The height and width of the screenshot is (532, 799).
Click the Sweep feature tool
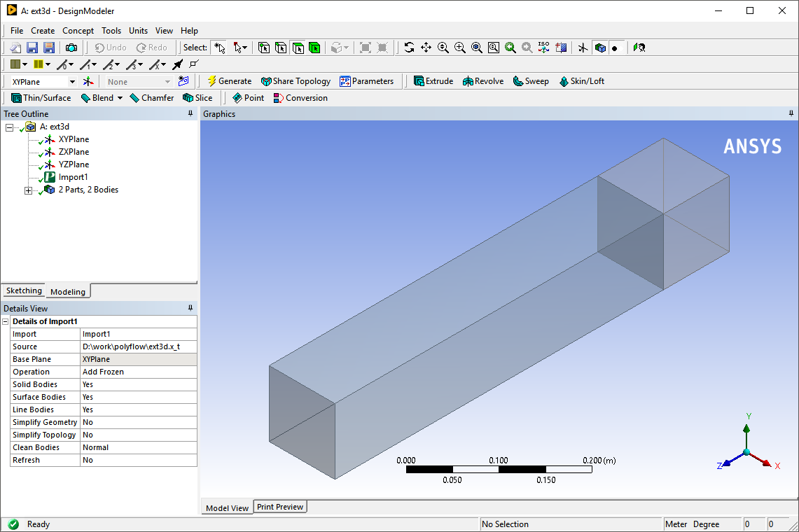(x=531, y=81)
